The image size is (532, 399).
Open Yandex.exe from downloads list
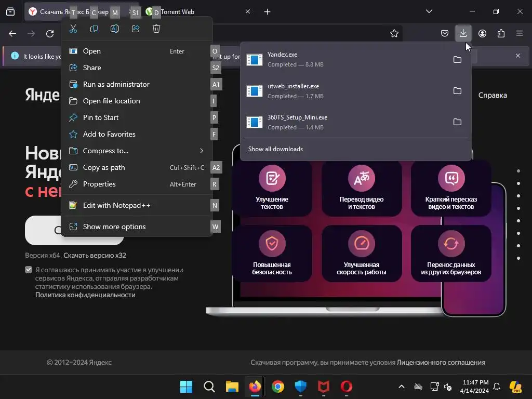point(346,60)
